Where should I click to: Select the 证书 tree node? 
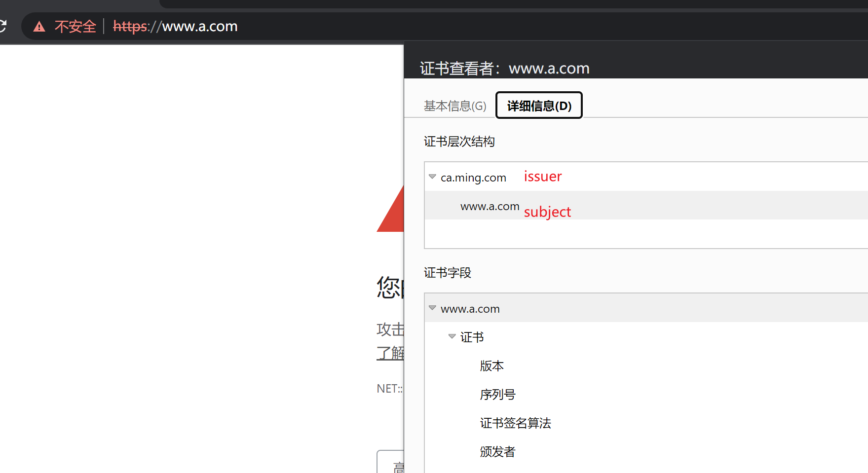(472, 337)
